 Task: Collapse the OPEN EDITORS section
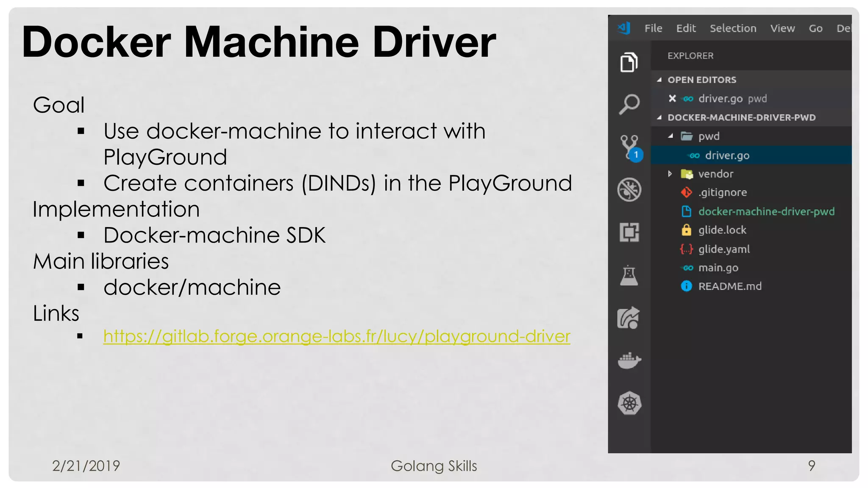(x=659, y=80)
